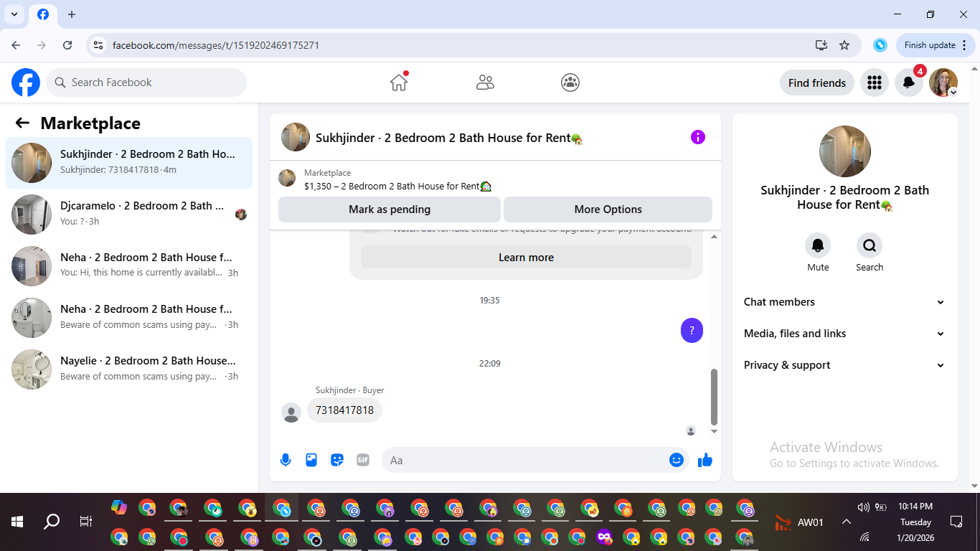Open the Windows Start menu
980x551 pixels.
pos(17,522)
